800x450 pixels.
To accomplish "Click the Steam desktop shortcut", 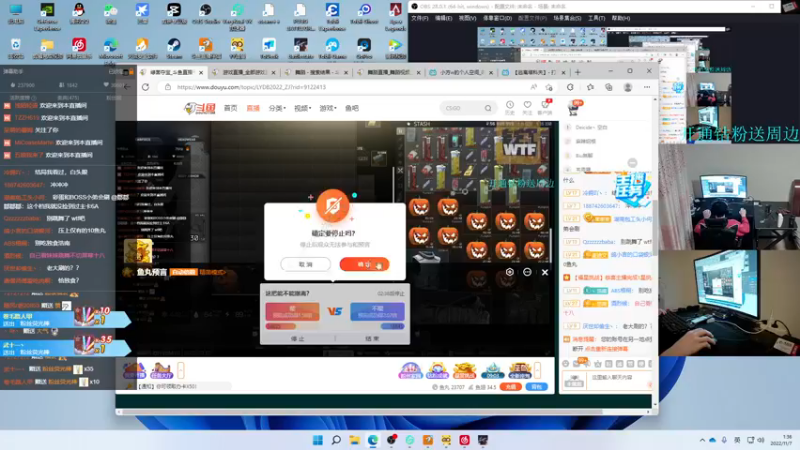I will [x=174, y=48].
